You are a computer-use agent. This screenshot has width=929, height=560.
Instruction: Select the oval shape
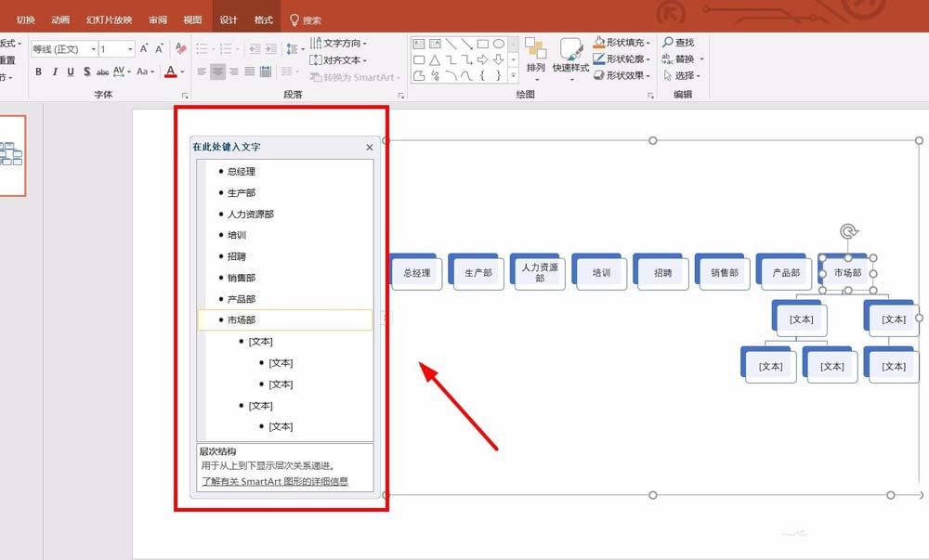499,44
